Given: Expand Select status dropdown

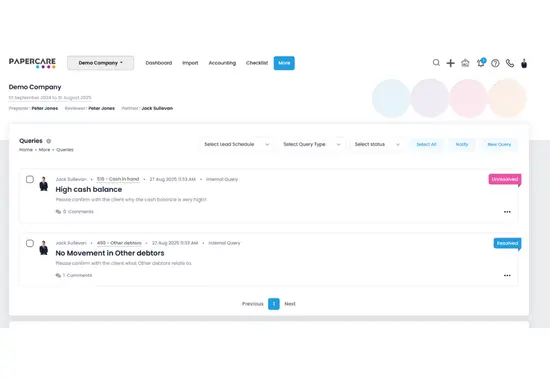Looking at the screenshot, I should pyautogui.click(x=377, y=144).
